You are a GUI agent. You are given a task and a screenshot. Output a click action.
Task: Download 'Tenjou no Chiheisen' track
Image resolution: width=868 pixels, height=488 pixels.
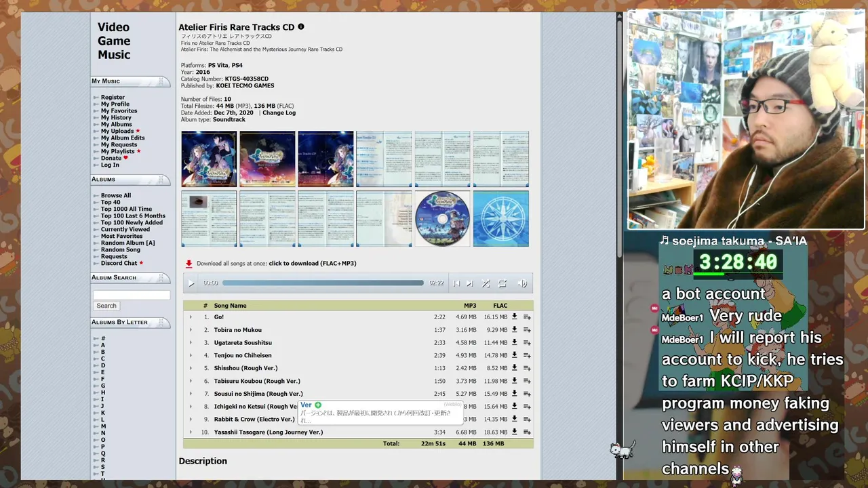coord(514,355)
